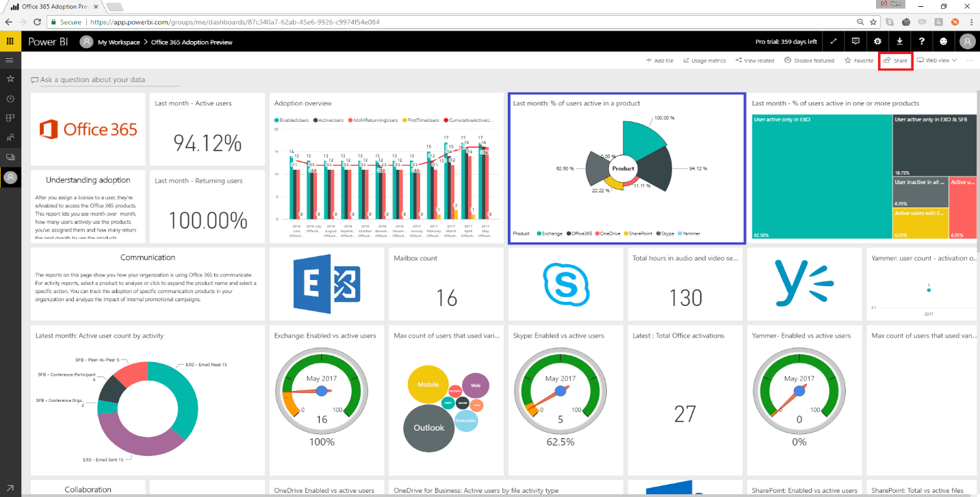Click Office 365 Adoption Preview breadcrumb
Viewport: 980px width, 497px height.
point(192,42)
